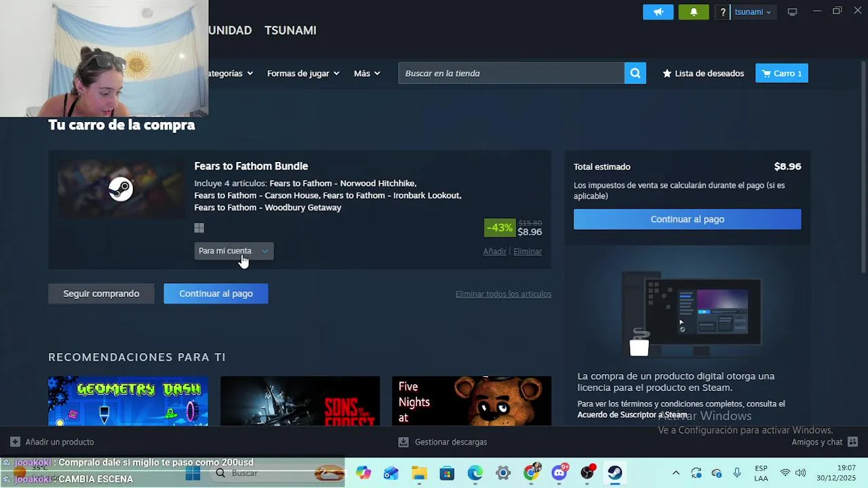Open File Explorer from the taskbar
This screenshot has height=488, width=868.
[x=419, y=473]
